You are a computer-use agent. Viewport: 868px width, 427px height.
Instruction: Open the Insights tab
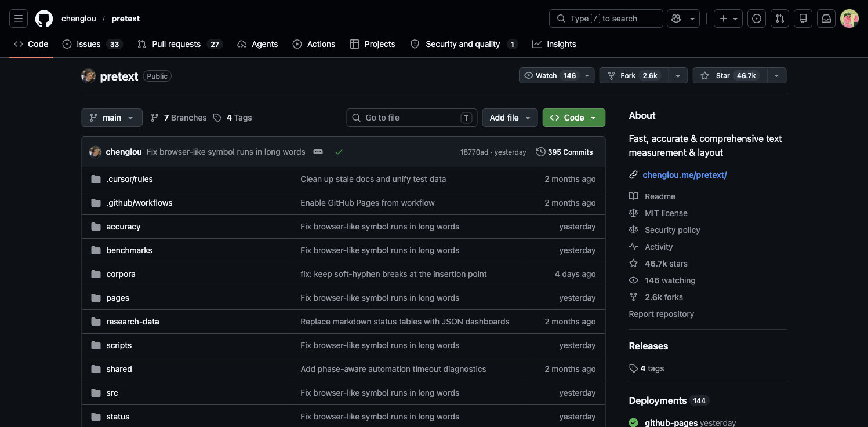[554, 44]
